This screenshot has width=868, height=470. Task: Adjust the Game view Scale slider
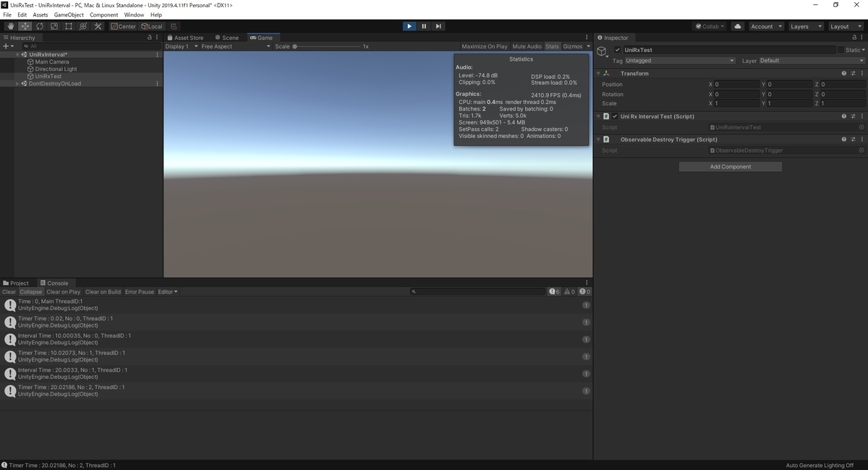pyautogui.click(x=327, y=46)
